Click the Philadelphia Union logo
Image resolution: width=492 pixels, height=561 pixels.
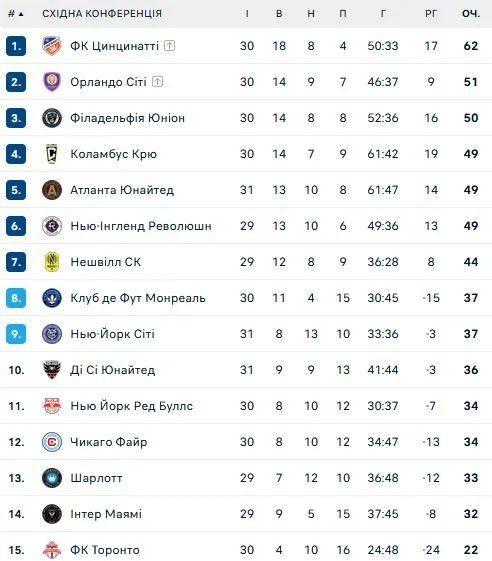[x=52, y=118]
